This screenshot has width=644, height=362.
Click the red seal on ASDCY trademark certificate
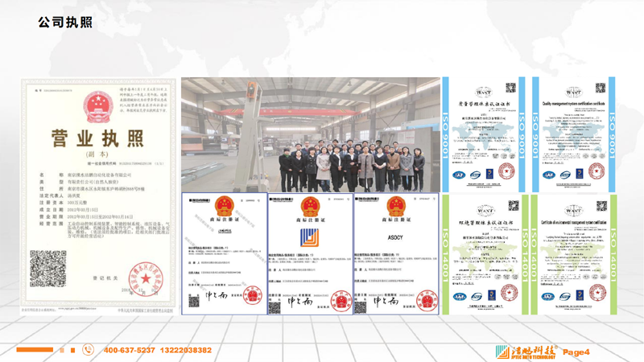click(x=427, y=300)
